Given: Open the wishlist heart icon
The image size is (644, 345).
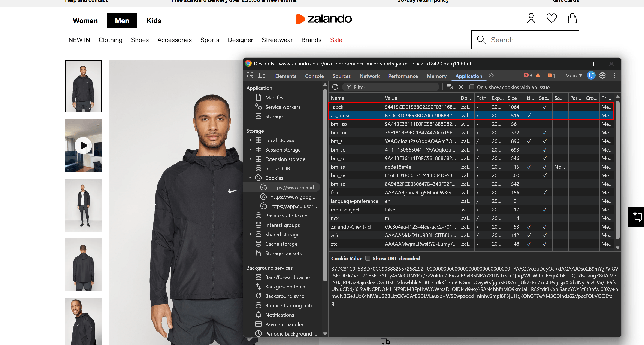Looking at the screenshot, I should (x=551, y=18).
